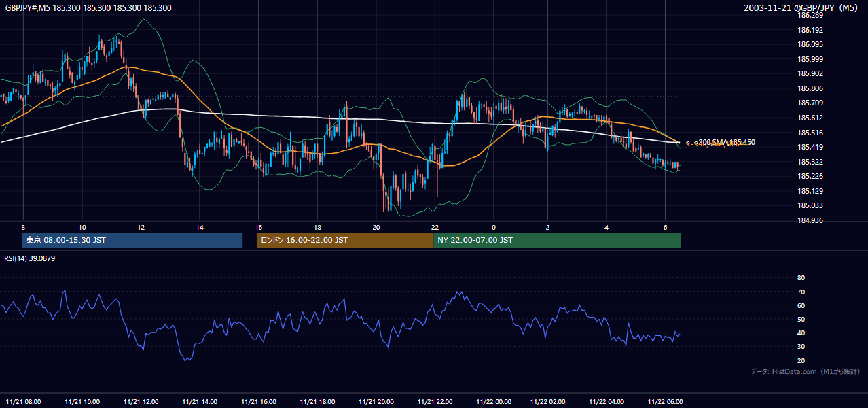Click price axis label 185.033
868x408 pixels.
point(811,205)
